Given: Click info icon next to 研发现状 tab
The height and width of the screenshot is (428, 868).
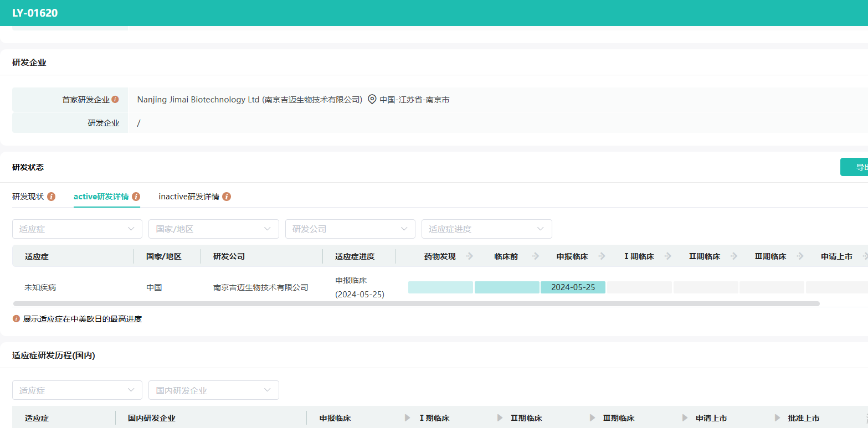Looking at the screenshot, I should [52, 197].
